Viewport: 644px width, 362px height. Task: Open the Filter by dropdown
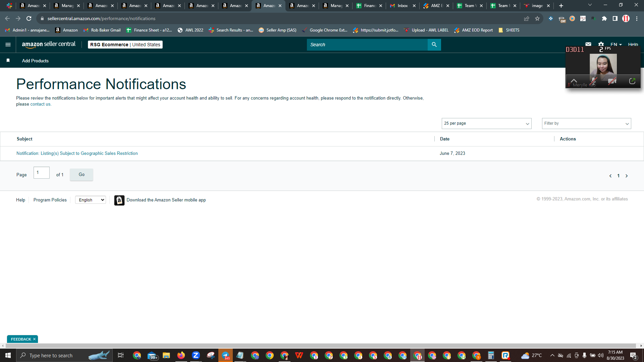(x=586, y=123)
